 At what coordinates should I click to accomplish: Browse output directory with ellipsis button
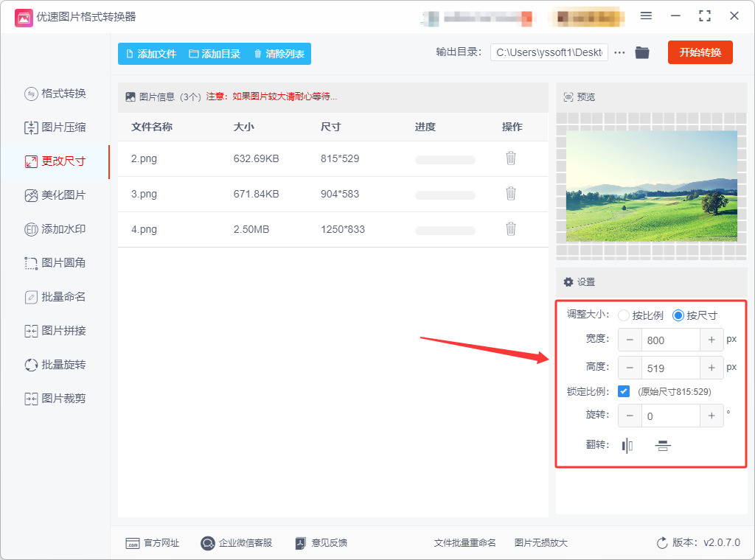coord(619,52)
